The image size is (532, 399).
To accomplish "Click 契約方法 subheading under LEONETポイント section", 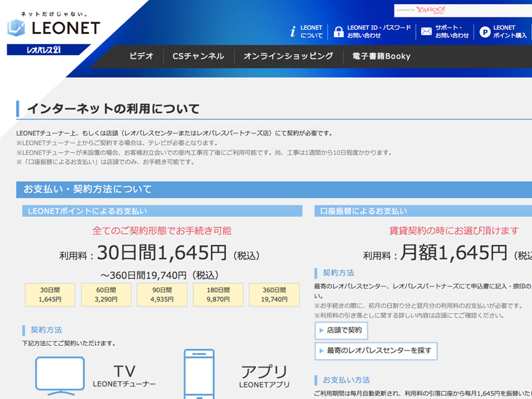I will [x=46, y=330].
